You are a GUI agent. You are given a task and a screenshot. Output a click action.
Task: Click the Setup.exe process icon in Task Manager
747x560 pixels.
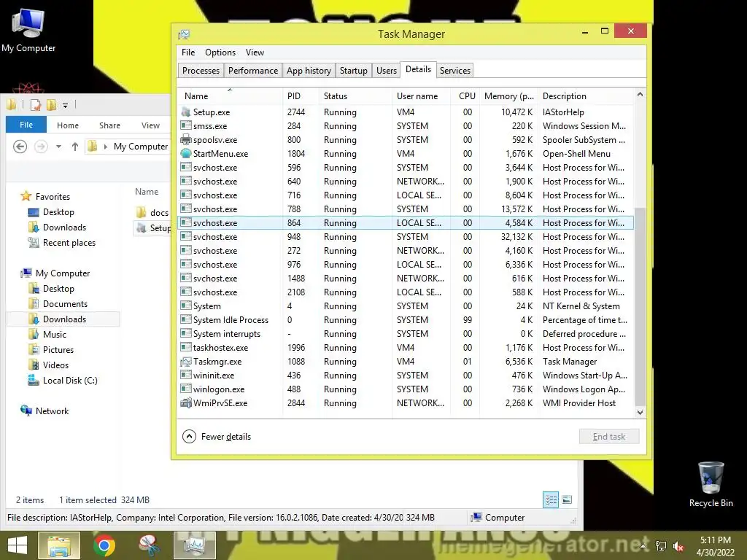pyautogui.click(x=186, y=112)
